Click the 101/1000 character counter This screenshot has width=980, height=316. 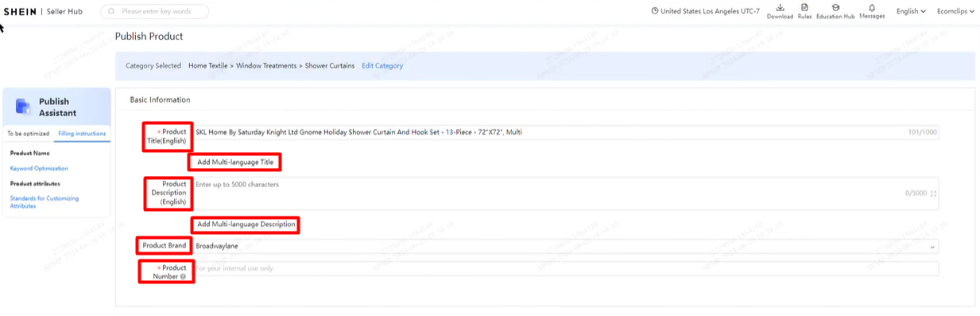coord(922,132)
